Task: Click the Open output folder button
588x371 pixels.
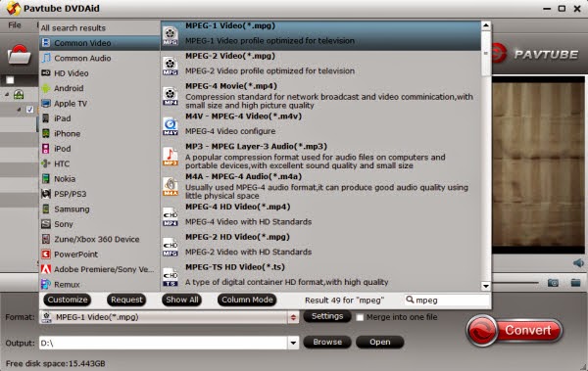Action: (x=380, y=342)
